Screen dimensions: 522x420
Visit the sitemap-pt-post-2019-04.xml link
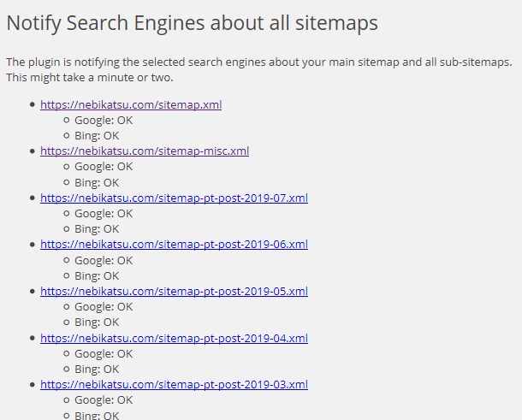174,338
